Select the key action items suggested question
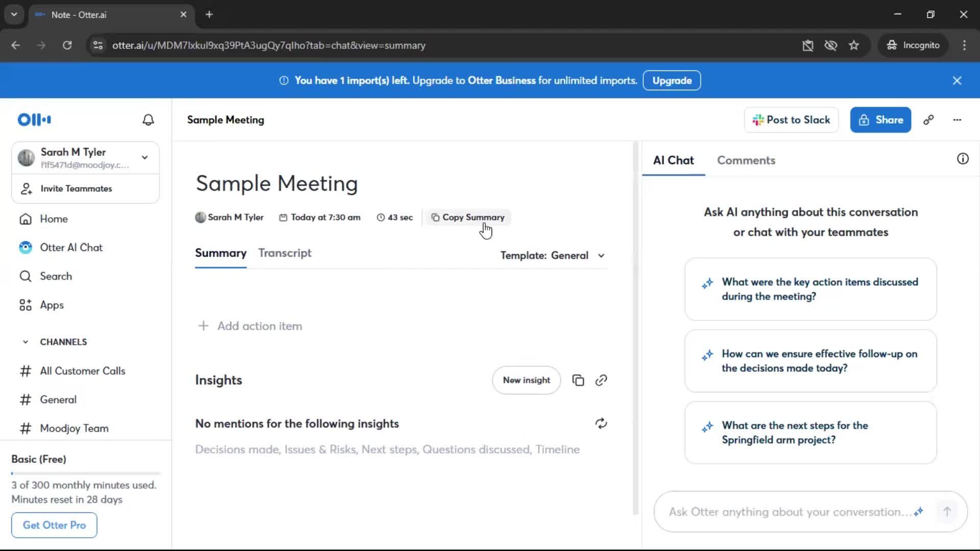Screen dimensions: 980x551 [x=811, y=289]
